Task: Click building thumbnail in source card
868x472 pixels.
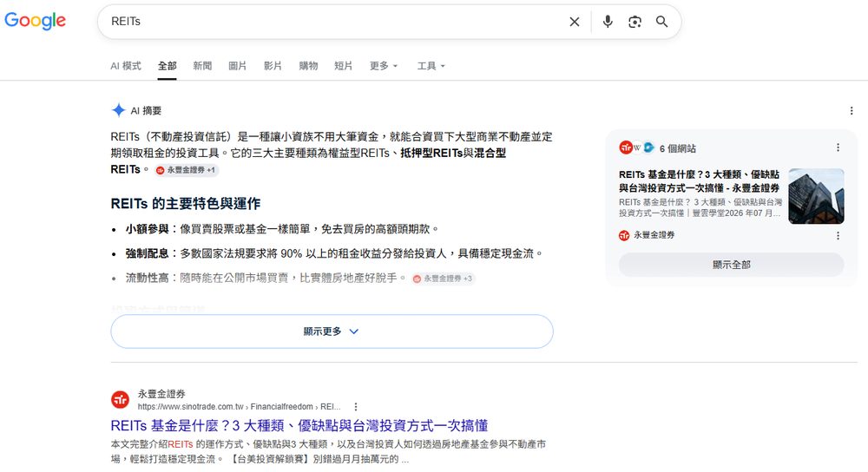Action: [816, 196]
